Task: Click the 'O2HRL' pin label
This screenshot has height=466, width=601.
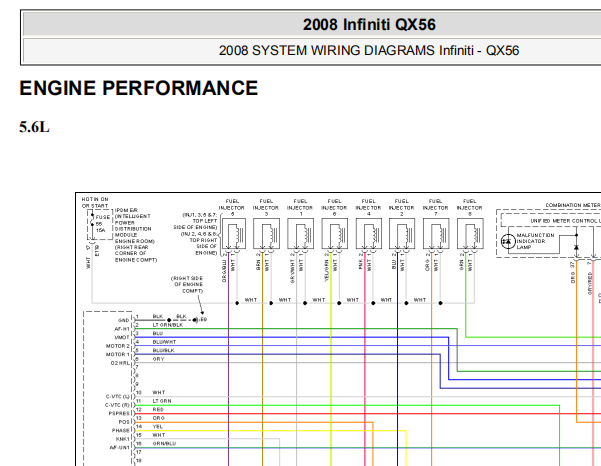Action: [x=120, y=363]
